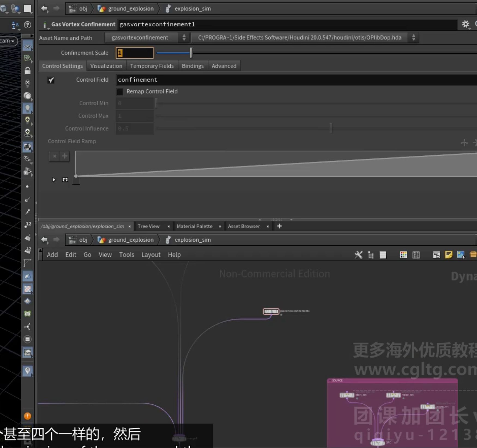This screenshot has width=477, height=448.
Task: Add a new pane tab with plus
Action: click(x=279, y=226)
